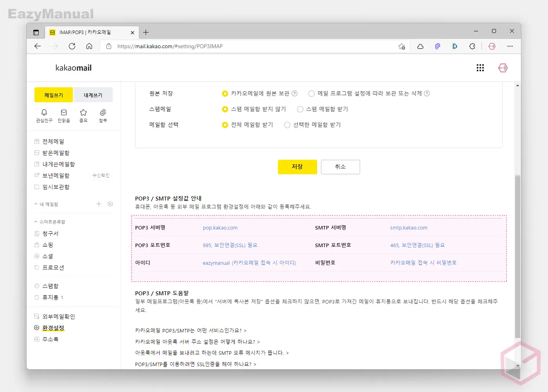The image size is (548, 392).
Task: Open 스팸함 folder
Action: click(50, 286)
